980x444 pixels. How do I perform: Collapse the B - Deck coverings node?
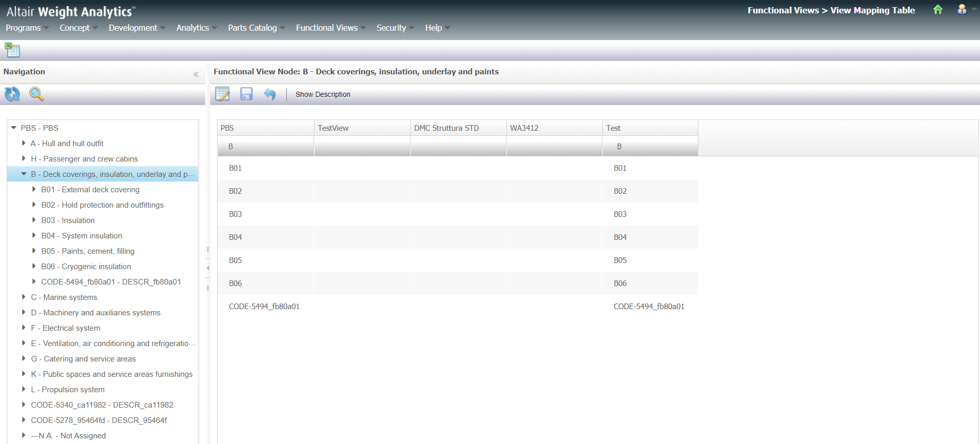click(x=24, y=174)
